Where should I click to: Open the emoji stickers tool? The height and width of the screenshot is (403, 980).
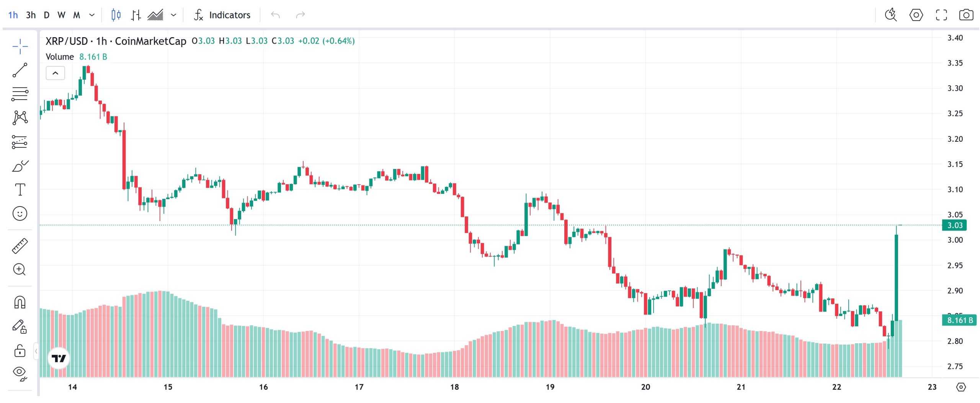(x=19, y=214)
